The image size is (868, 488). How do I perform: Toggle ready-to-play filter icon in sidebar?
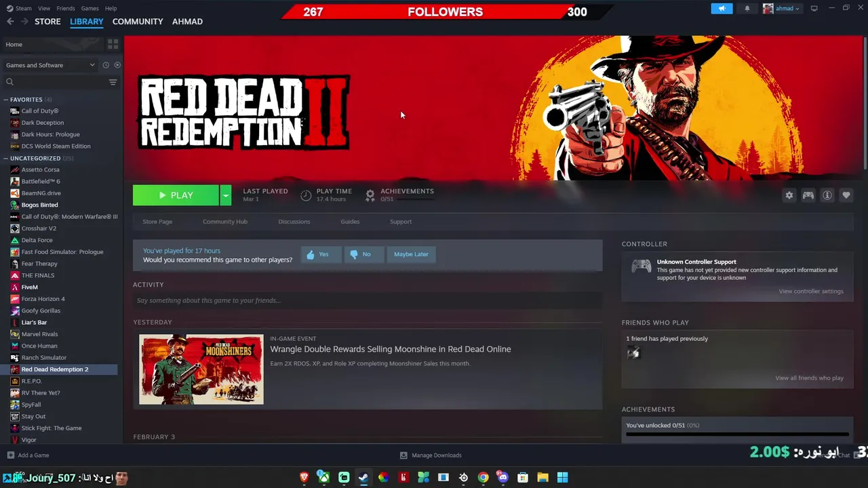pyautogui.click(x=117, y=65)
